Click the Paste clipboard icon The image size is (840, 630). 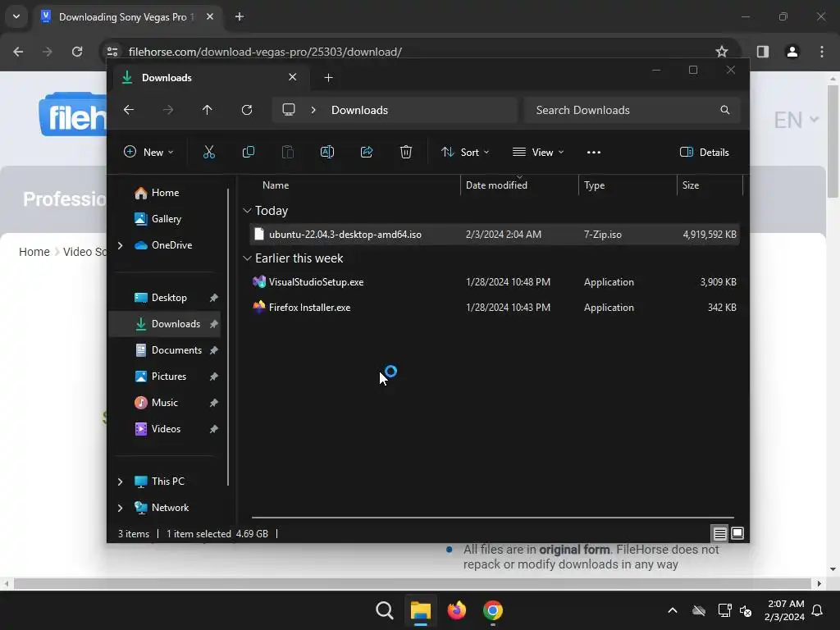288,152
